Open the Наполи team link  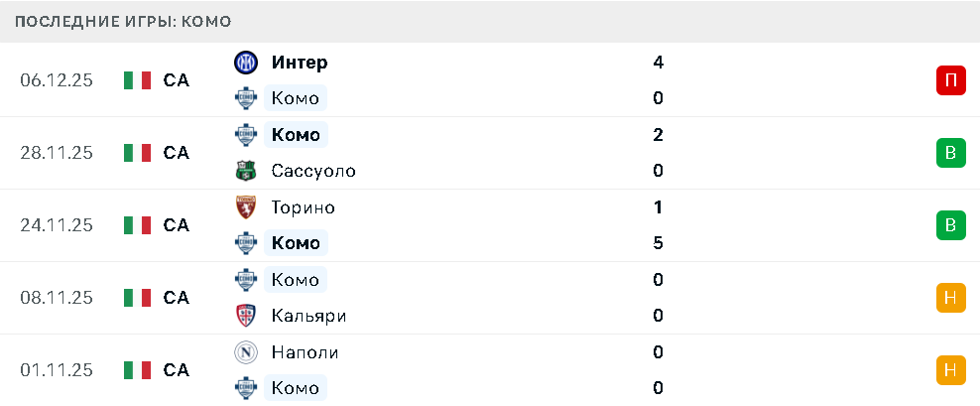[x=305, y=352]
